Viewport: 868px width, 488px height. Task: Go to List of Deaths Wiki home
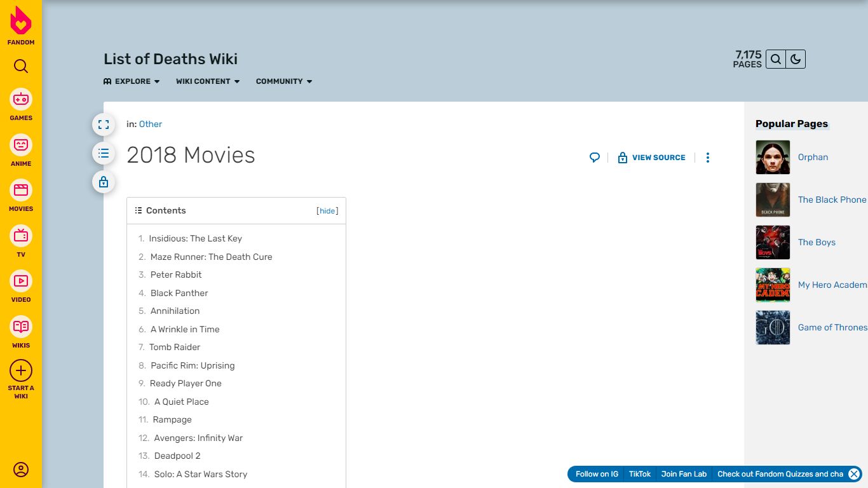tap(170, 59)
